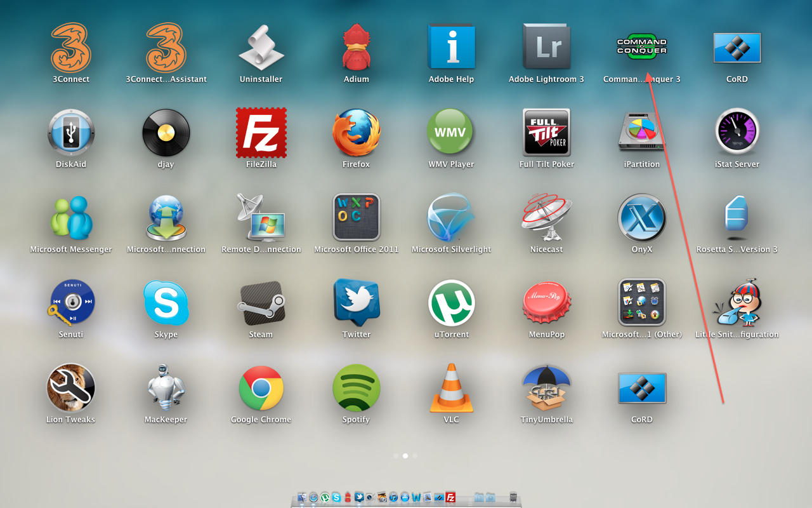
Task: Launch Microsoft Messenger
Action: pos(70,218)
